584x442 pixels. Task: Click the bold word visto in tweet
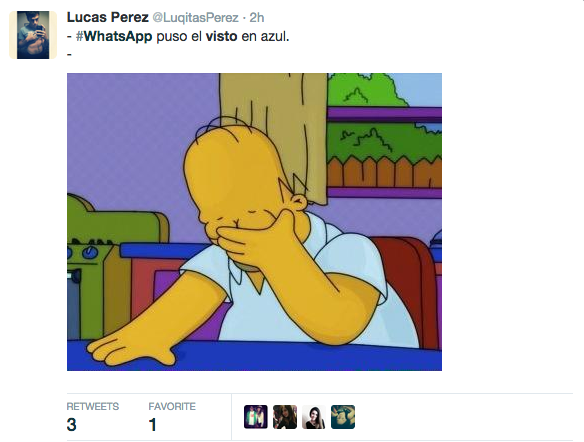(x=221, y=36)
